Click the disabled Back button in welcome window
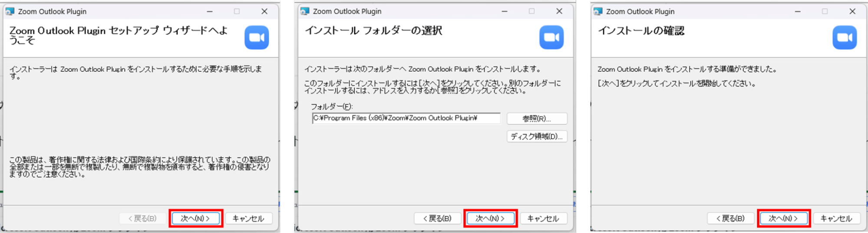Image resolution: width=868 pixels, height=233 pixels. click(142, 218)
